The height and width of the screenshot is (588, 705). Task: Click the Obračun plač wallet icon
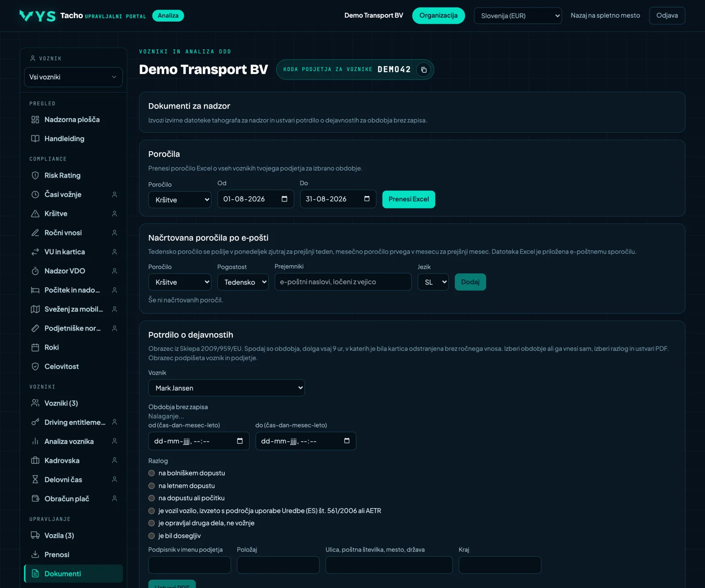tap(35, 499)
